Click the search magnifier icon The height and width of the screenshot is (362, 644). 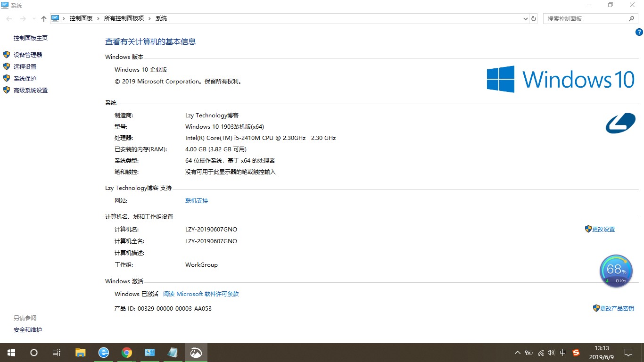(632, 18)
